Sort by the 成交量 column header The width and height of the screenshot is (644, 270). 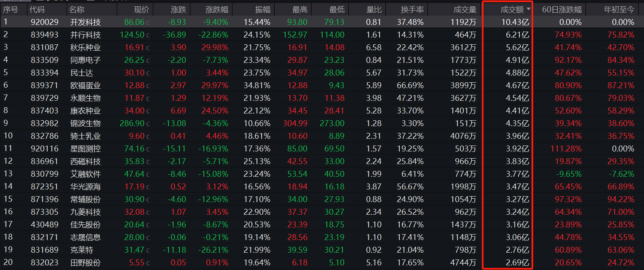point(465,9)
